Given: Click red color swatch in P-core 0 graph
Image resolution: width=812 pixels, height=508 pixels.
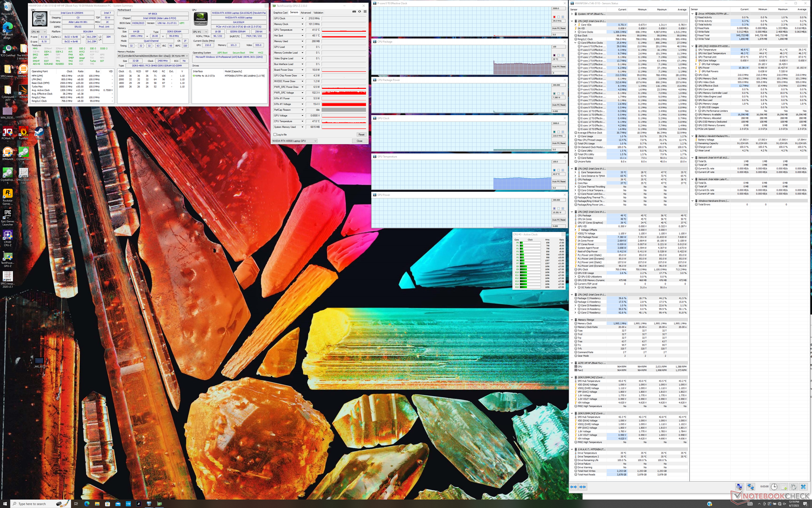Looking at the screenshot, I should click(554, 17).
